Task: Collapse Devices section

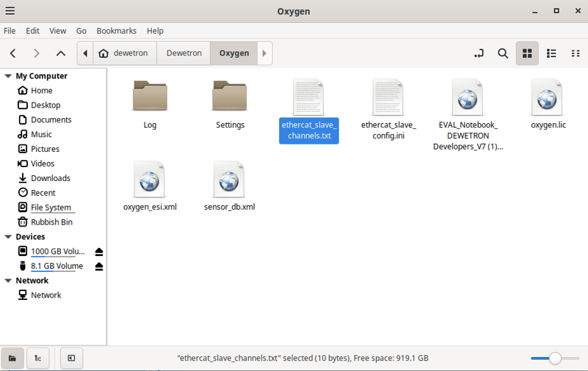Action: pyautogui.click(x=8, y=237)
